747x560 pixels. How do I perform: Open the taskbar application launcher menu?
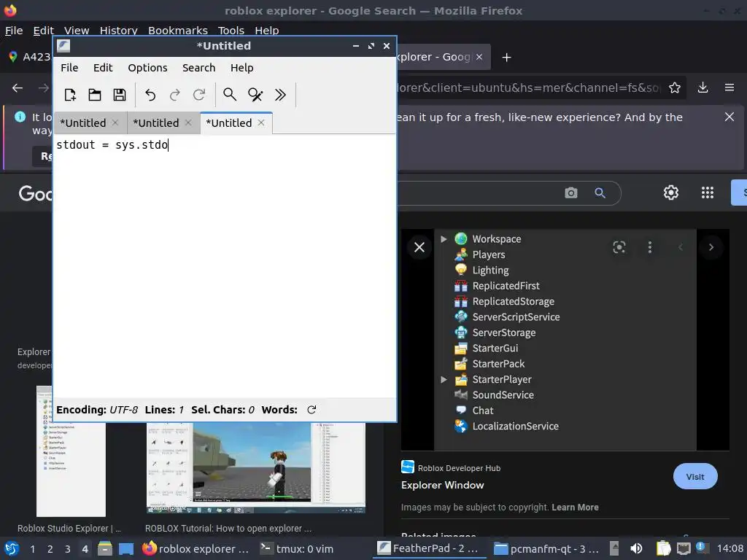tap(12, 548)
